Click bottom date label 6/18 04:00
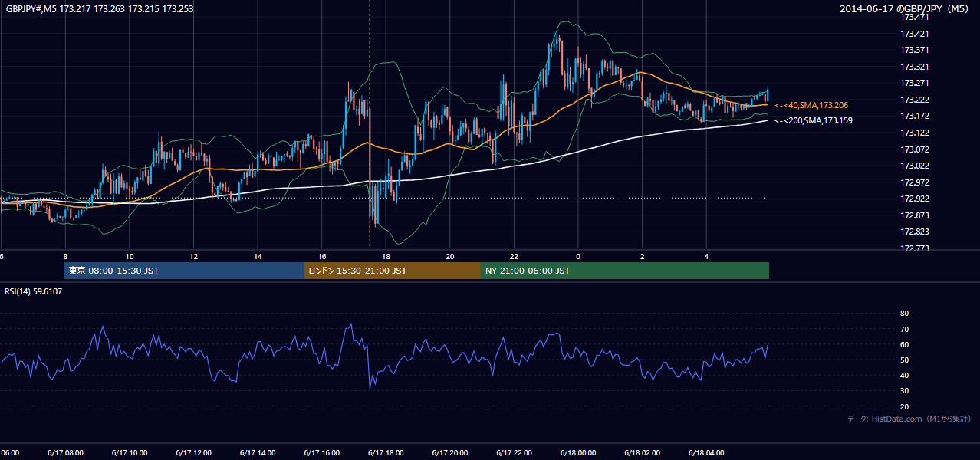Screen dimensions: 980x460 tap(706, 453)
